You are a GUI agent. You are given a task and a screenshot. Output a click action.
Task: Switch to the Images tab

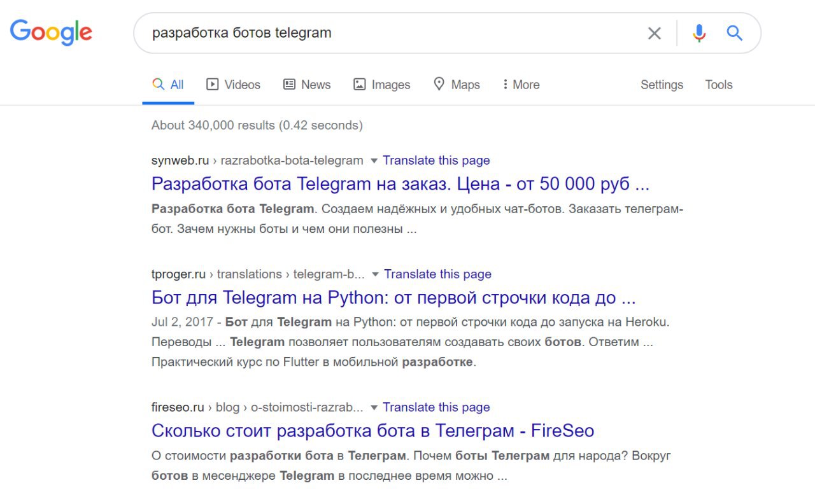tap(382, 85)
